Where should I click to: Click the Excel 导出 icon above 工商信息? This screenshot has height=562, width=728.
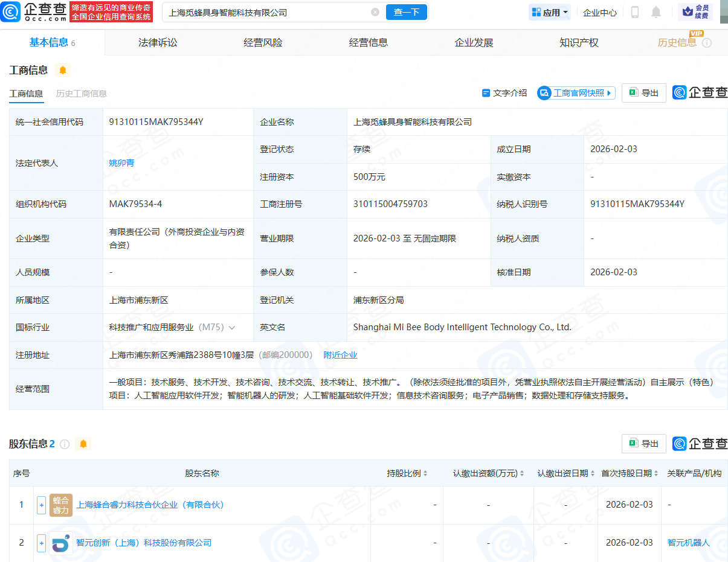[x=633, y=93]
